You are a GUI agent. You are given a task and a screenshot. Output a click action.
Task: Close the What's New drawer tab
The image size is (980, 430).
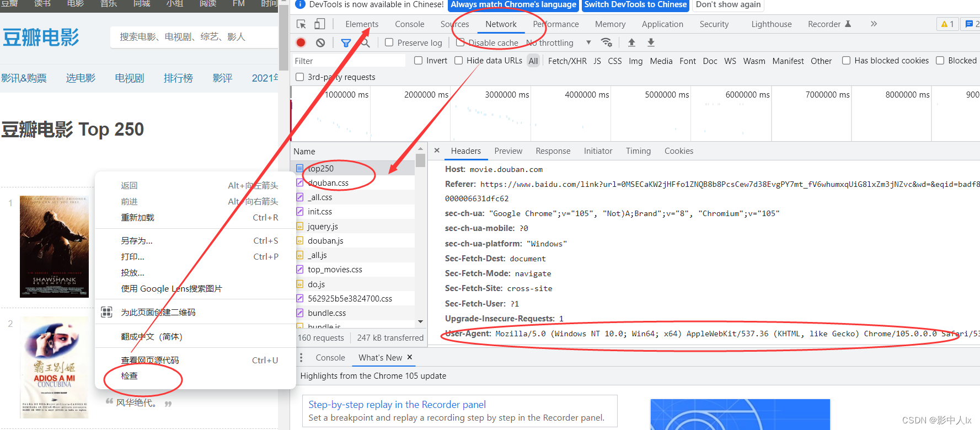click(x=410, y=357)
